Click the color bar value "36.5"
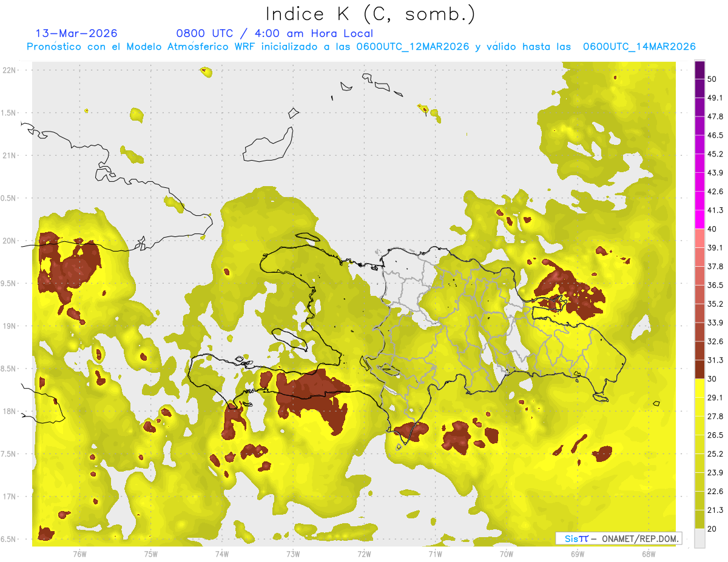The width and height of the screenshot is (728, 562). coord(715,285)
